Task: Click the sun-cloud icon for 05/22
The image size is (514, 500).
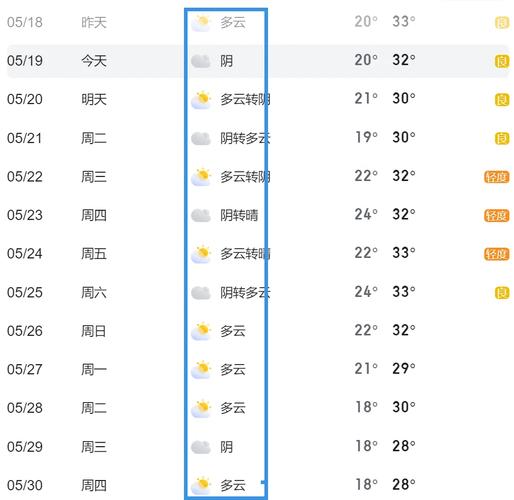Action: 201,177
